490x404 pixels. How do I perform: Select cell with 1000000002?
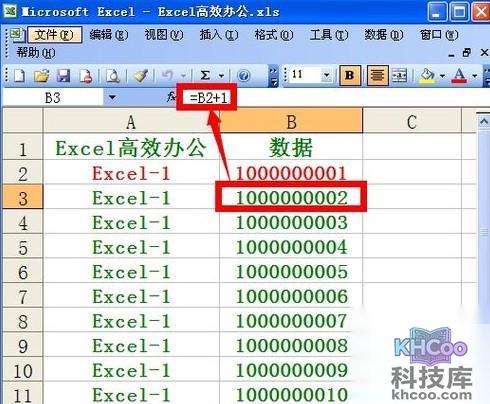291,197
